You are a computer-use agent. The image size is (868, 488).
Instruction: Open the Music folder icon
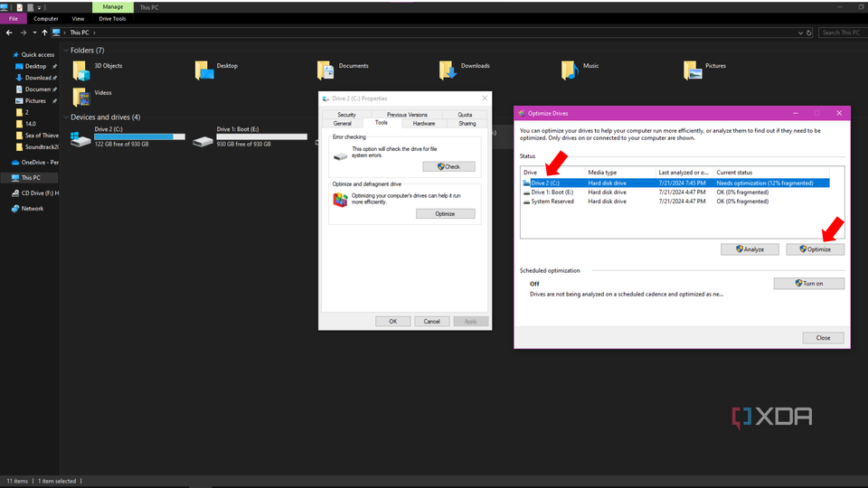[x=570, y=70]
